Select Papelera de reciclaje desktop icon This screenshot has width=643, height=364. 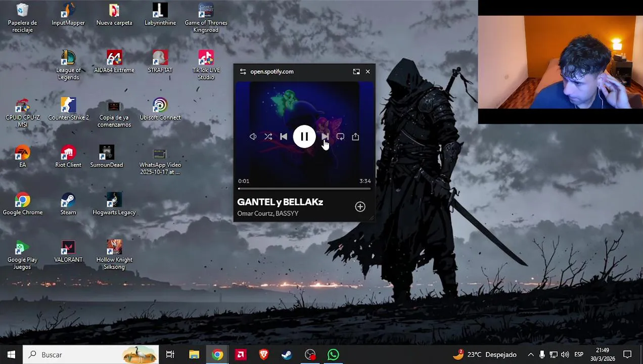pyautogui.click(x=23, y=18)
